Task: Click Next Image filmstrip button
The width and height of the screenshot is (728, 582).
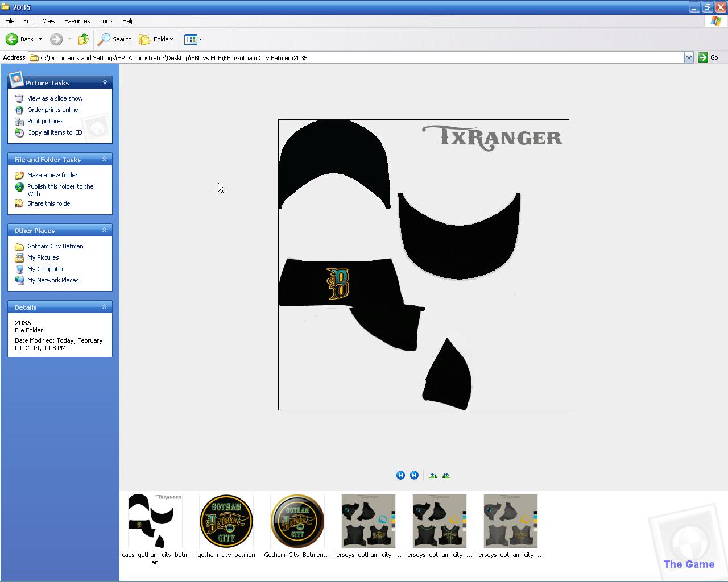Action: point(414,475)
